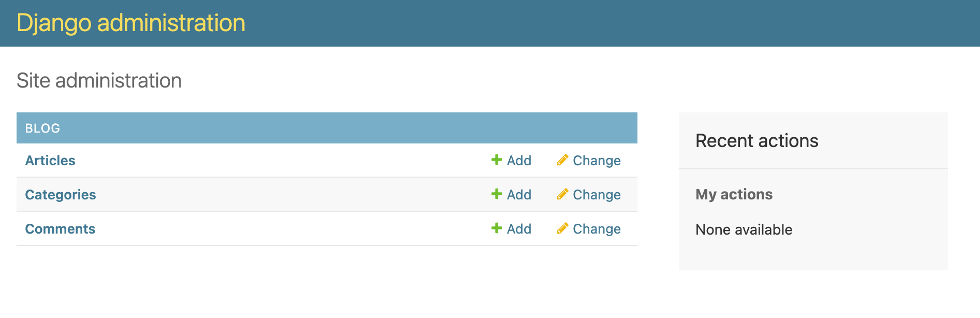
Task: Open the Categories model list
Action: [x=61, y=195]
